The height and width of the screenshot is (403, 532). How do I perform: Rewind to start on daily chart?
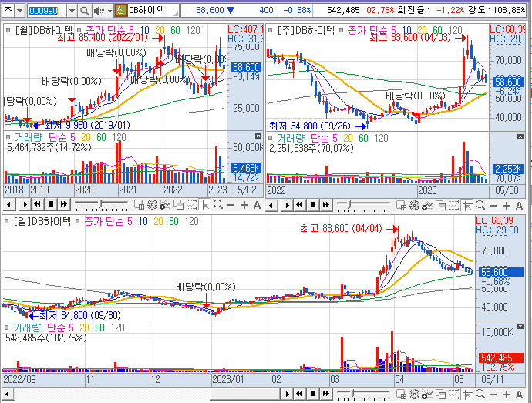click(300, 394)
